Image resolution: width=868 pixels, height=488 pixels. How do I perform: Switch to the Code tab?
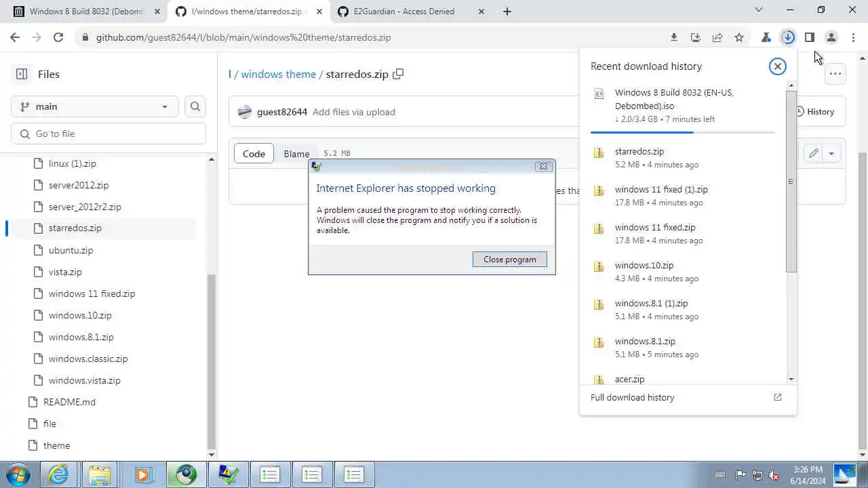point(254,154)
